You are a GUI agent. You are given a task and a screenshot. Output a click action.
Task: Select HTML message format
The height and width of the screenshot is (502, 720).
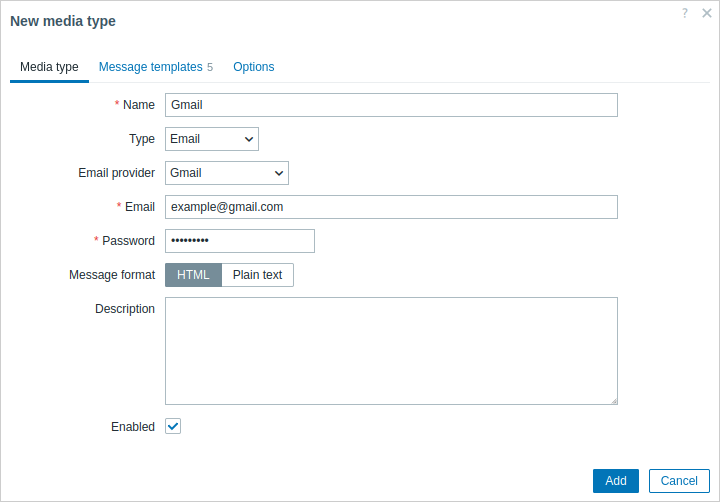click(x=193, y=275)
